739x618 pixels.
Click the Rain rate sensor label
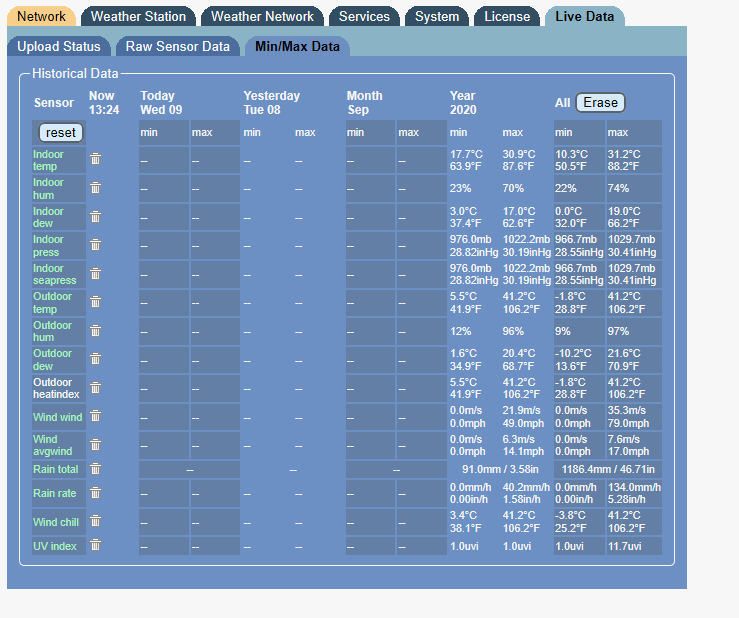pyautogui.click(x=55, y=493)
